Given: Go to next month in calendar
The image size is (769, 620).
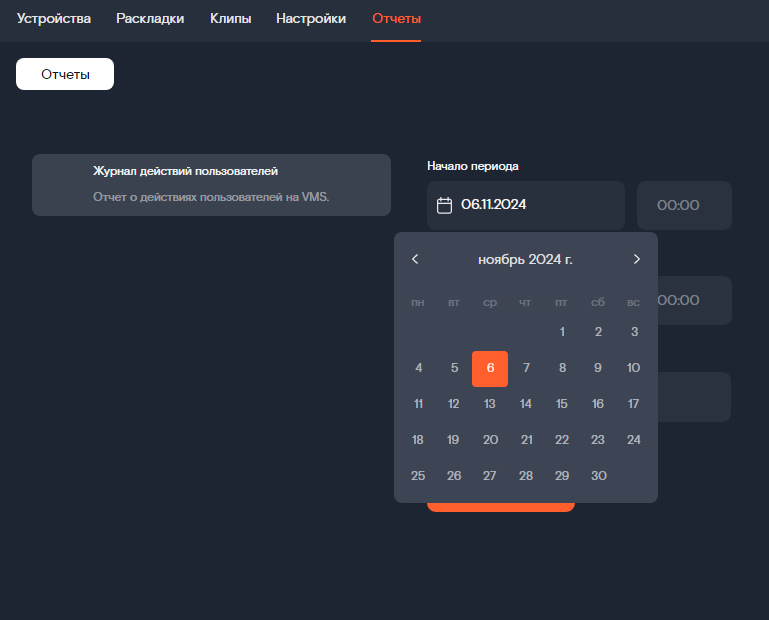Looking at the screenshot, I should [637, 259].
